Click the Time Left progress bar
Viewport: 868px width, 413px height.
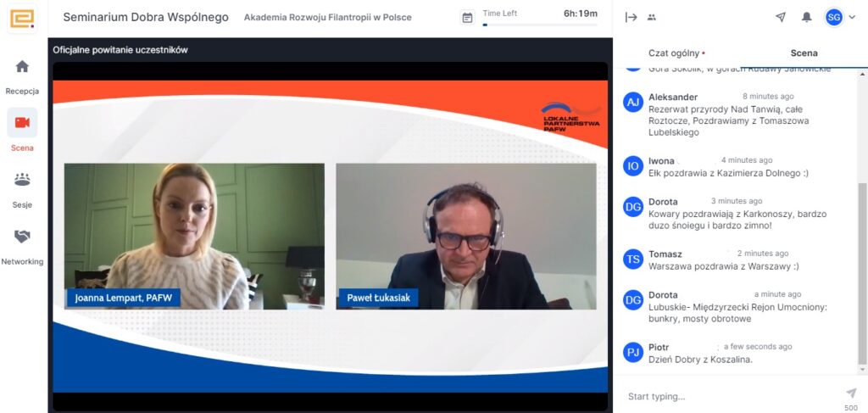tap(540, 25)
